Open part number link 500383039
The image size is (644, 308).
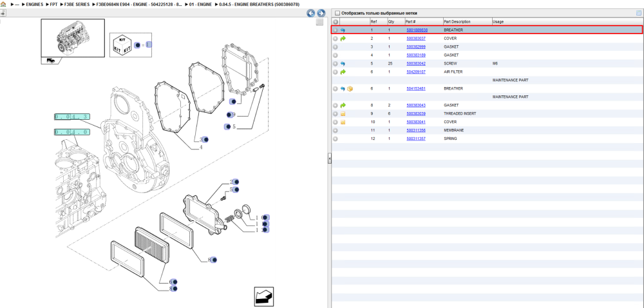click(416, 113)
